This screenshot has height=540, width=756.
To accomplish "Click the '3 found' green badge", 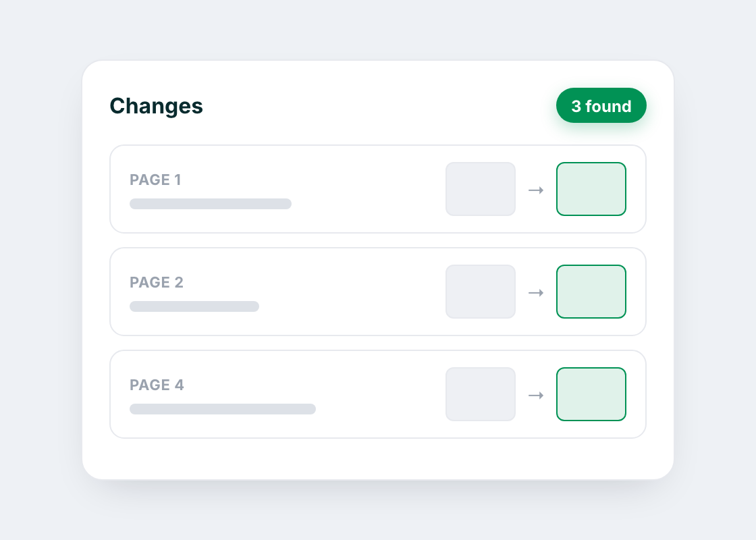I will (x=601, y=105).
